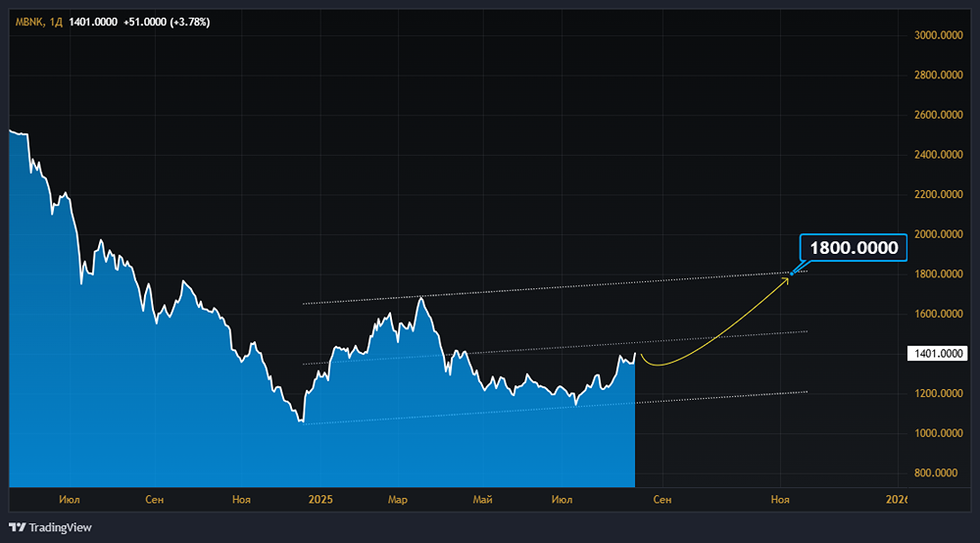
Task: Click the Мар month label on axis
Action: click(398, 499)
